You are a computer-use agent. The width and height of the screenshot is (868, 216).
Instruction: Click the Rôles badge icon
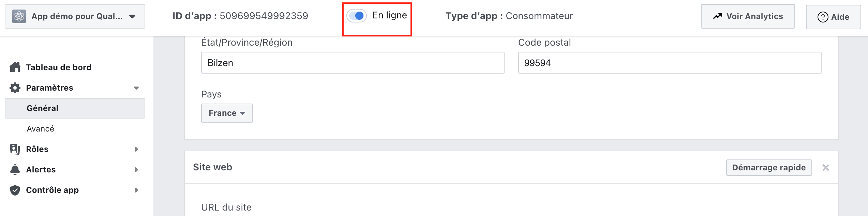tap(15, 149)
